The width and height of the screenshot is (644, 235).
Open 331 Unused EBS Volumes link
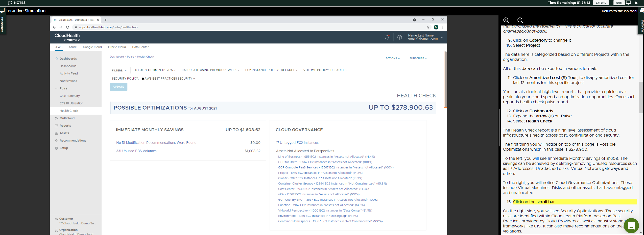tap(136, 151)
